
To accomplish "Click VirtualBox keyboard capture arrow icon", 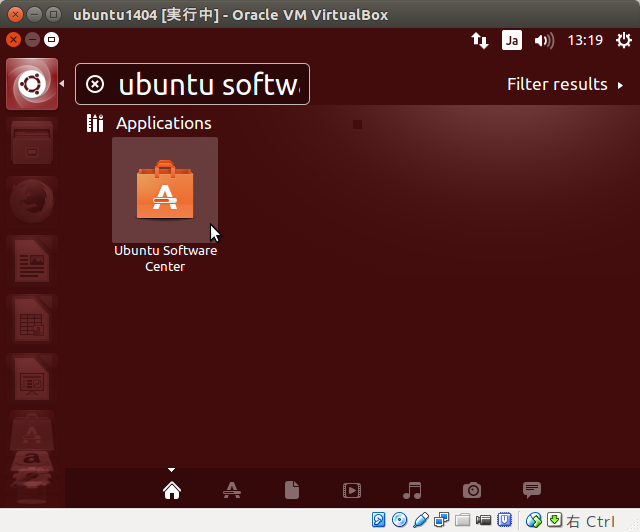I will pyautogui.click(x=555, y=520).
